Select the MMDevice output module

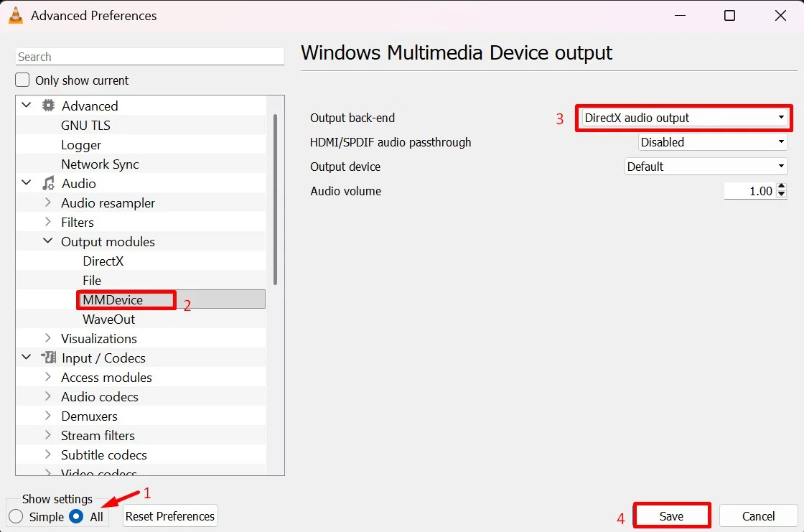pyautogui.click(x=113, y=299)
